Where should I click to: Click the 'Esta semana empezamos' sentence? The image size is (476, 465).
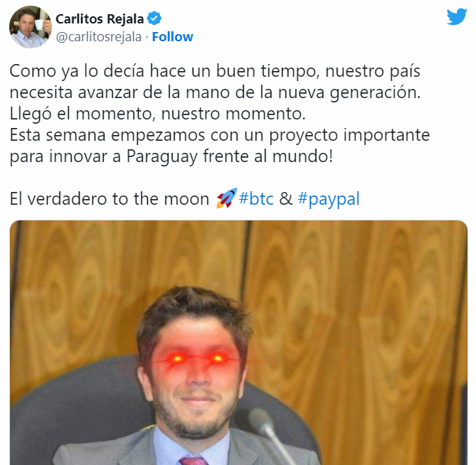[220, 136]
